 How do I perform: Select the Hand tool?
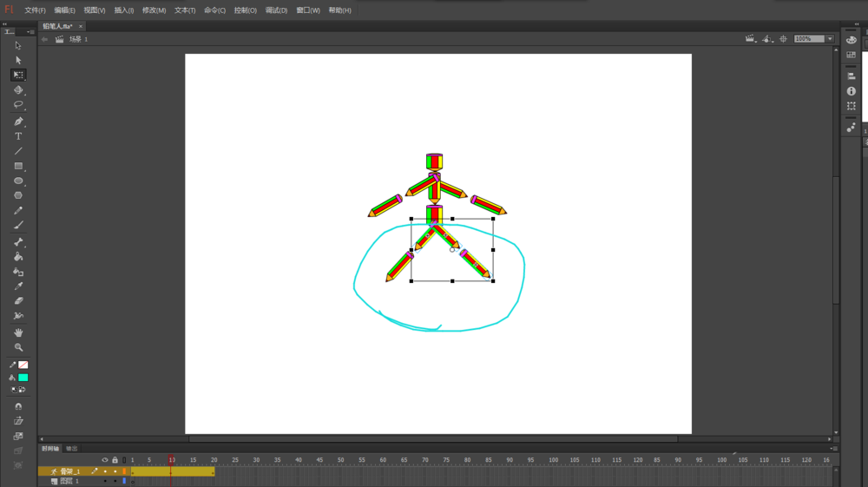pyautogui.click(x=18, y=332)
